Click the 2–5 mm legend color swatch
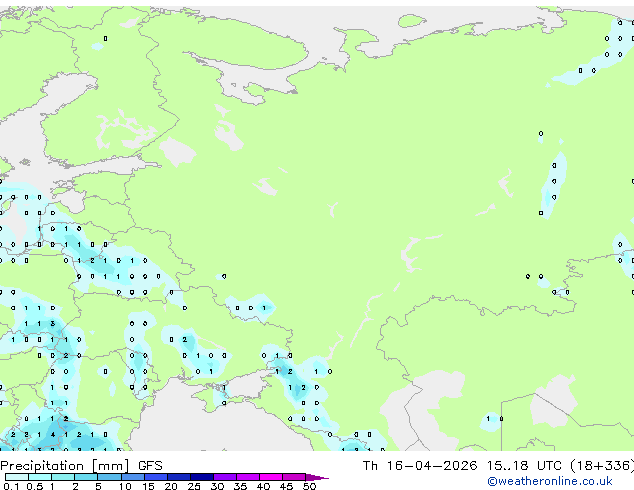This screenshot has height=490, width=634. point(86,477)
